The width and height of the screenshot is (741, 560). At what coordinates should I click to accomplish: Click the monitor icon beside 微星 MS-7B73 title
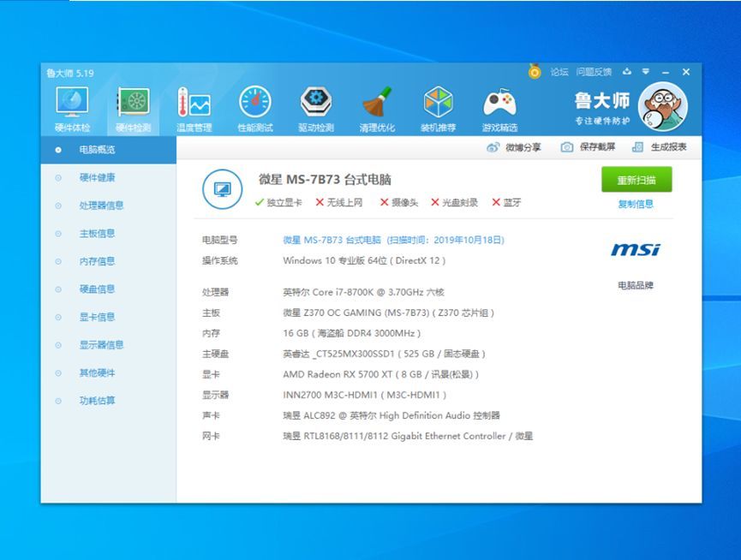pyautogui.click(x=222, y=189)
